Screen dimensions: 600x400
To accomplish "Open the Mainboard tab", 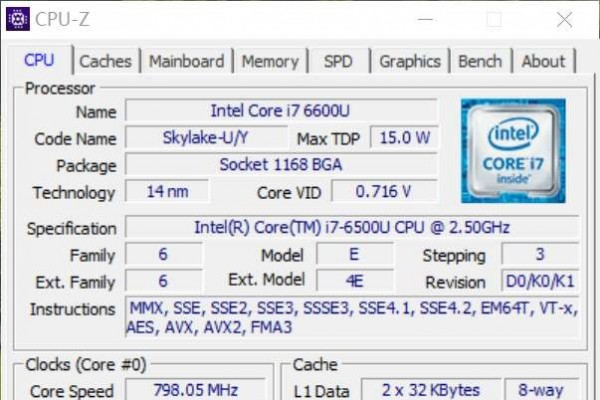I will [186, 61].
